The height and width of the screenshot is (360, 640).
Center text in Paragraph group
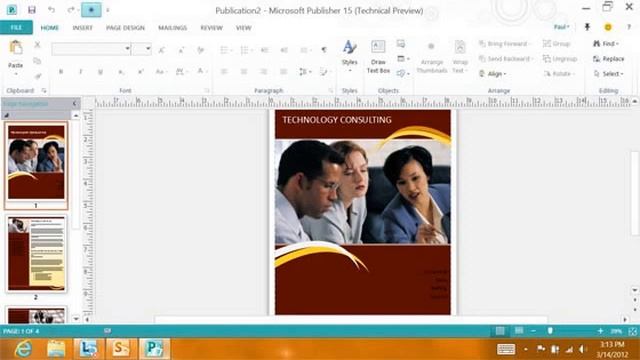[244, 72]
